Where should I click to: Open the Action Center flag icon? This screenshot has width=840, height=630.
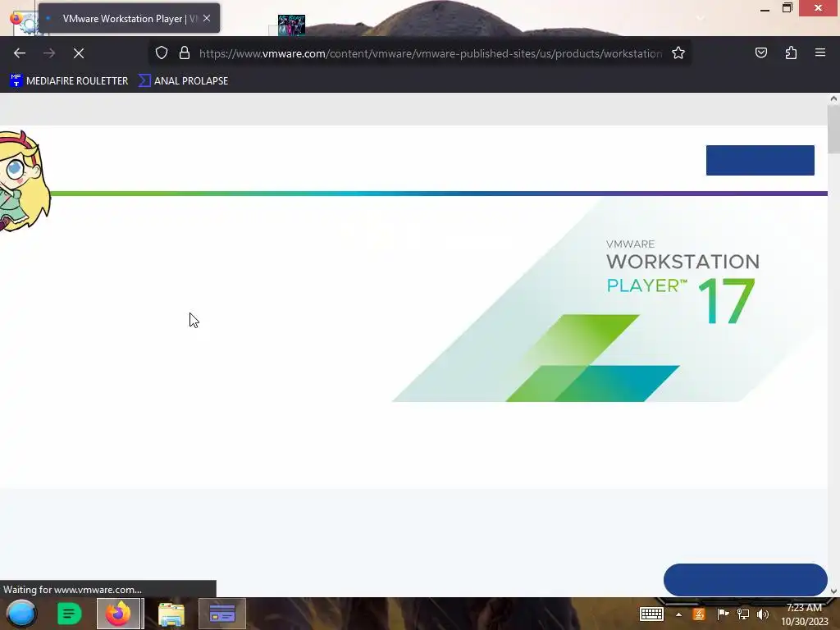[x=723, y=614]
